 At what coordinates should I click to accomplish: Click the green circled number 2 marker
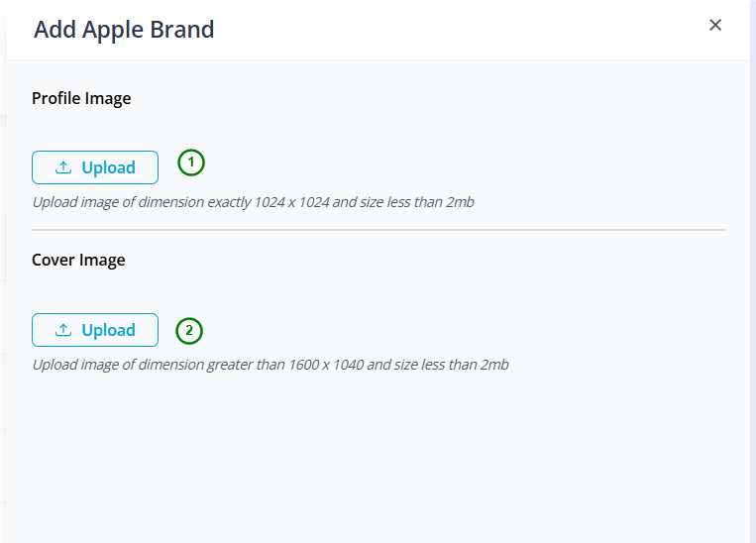coord(189,331)
